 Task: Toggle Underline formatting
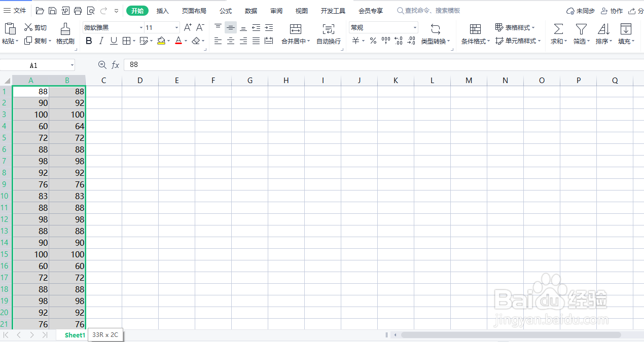click(x=114, y=41)
